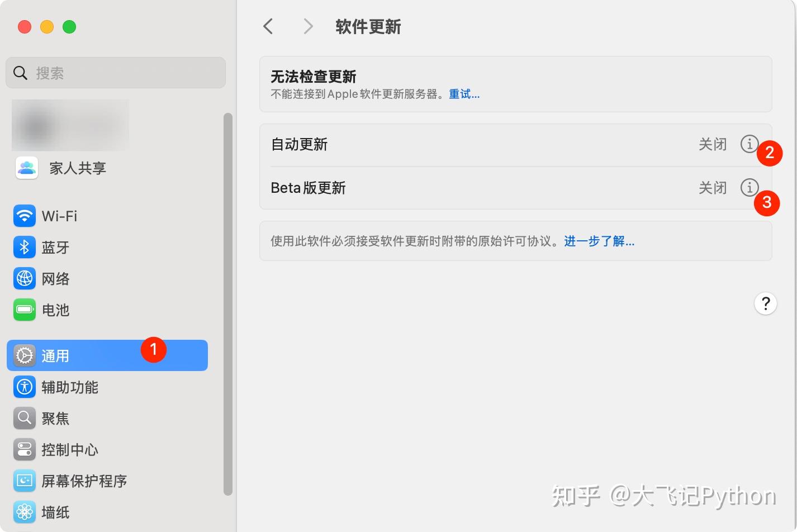Click 关闭 status beside 自动更新
797x532 pixels.
(x=713, y=144)
